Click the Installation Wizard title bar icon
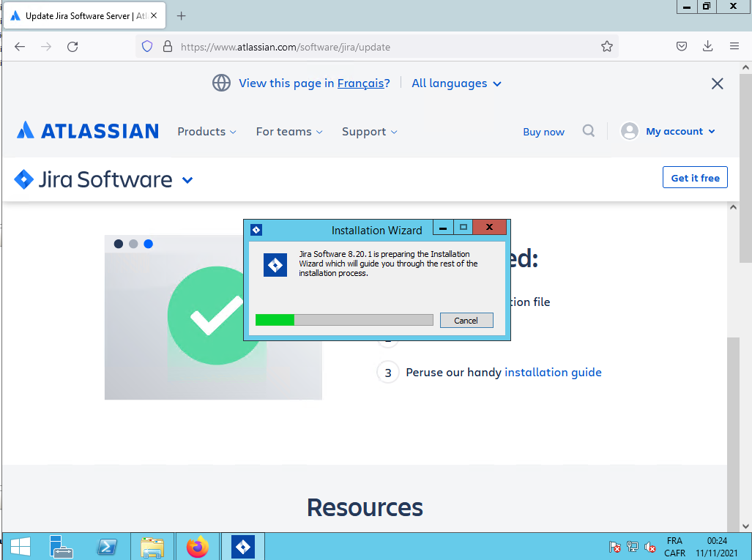752x560 pixels. (x=256, y=230)
